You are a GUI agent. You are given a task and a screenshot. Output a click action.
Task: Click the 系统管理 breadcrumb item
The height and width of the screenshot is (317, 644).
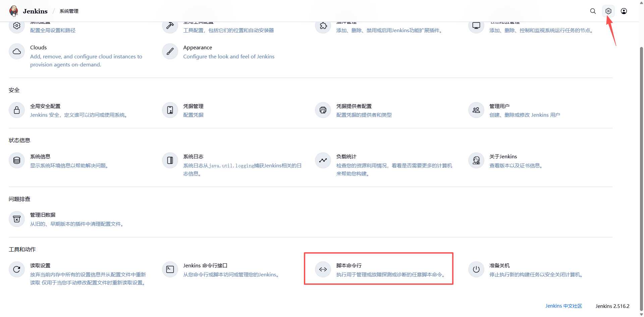click(69, 11)
